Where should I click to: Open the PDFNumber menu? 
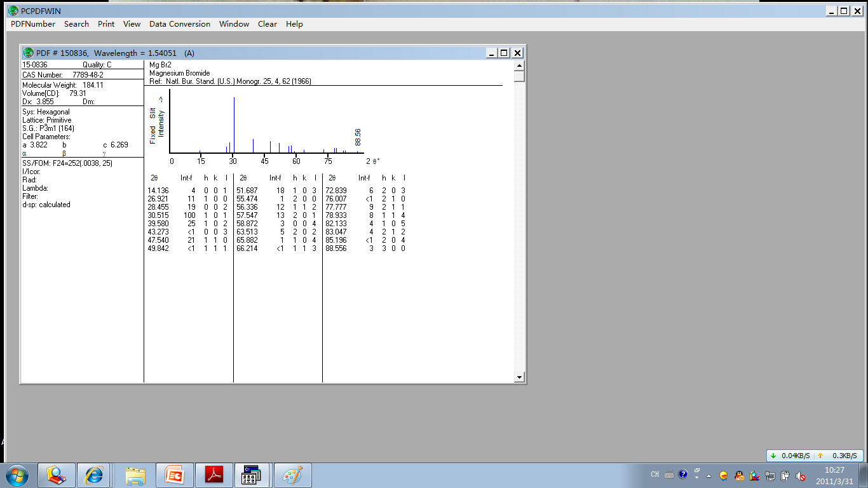tap(33, 24)
